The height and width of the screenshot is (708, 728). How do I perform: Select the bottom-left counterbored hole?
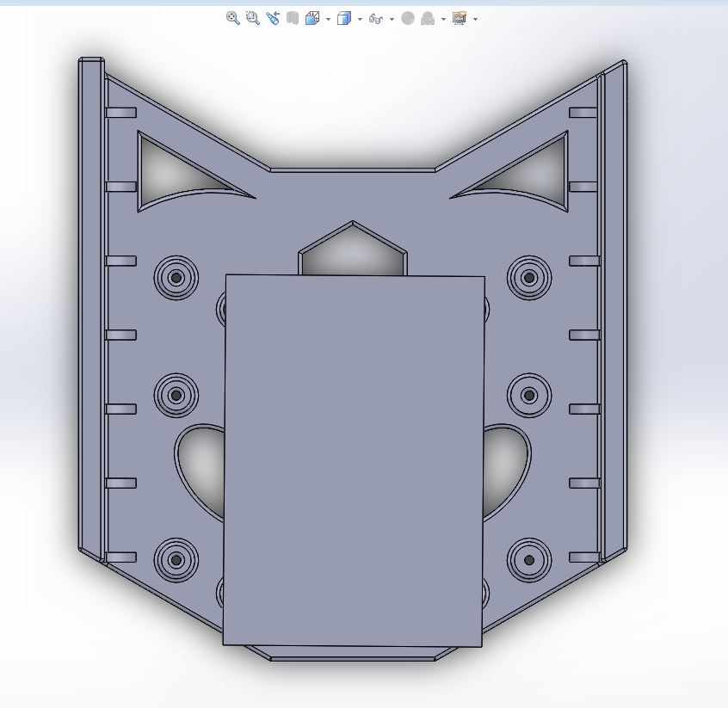pyautogui.click(x=176, y=560)
